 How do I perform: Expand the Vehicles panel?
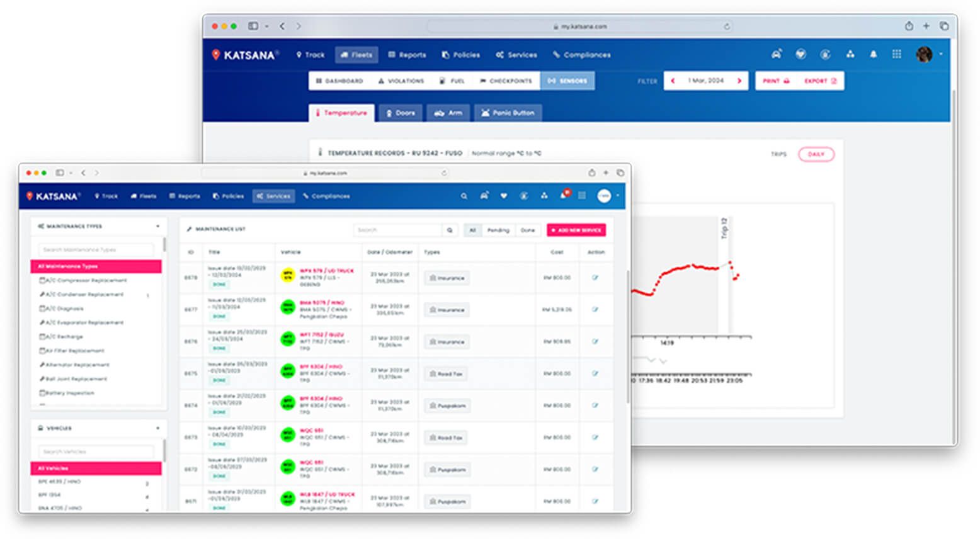(x=157, y=428)
